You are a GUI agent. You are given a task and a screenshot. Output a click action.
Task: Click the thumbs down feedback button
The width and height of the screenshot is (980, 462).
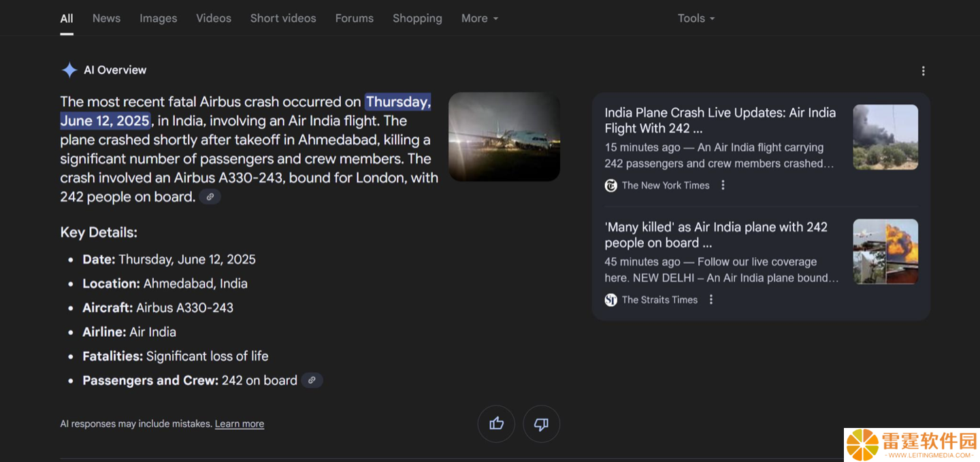coord(541,424)
